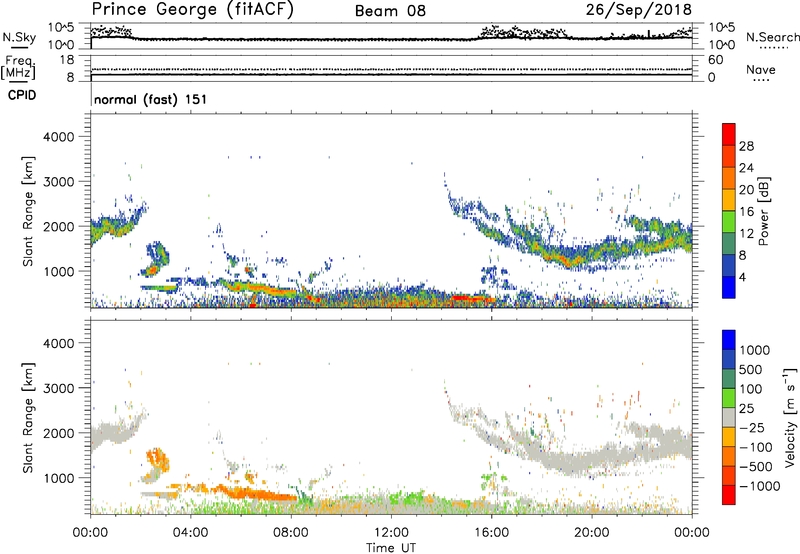Image resolution: width=800 pixels, height=554 pixels.
Task: Click the 'Power [dB]' color bar label
Action: [763, 211]
